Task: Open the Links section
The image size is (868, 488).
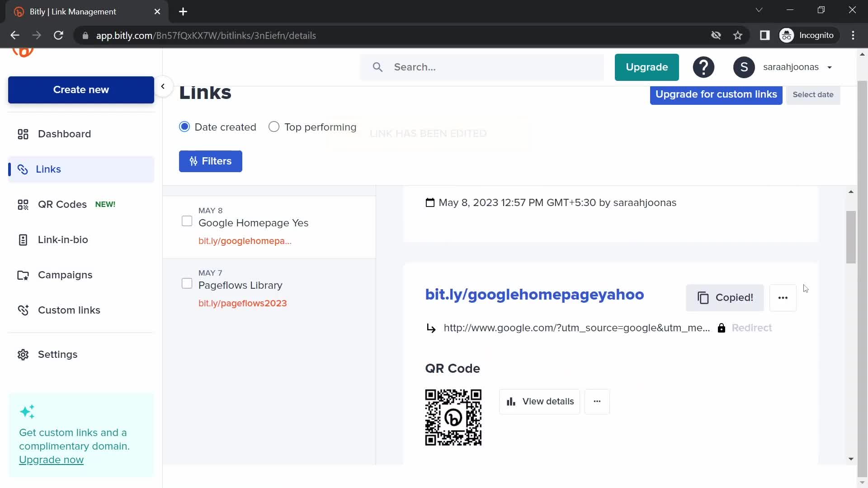Action: coord(81,169)
